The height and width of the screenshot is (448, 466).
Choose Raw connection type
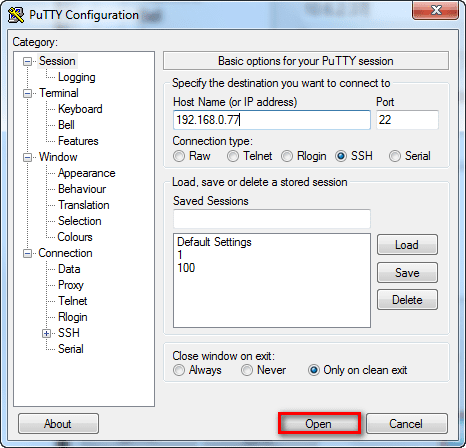179,156
